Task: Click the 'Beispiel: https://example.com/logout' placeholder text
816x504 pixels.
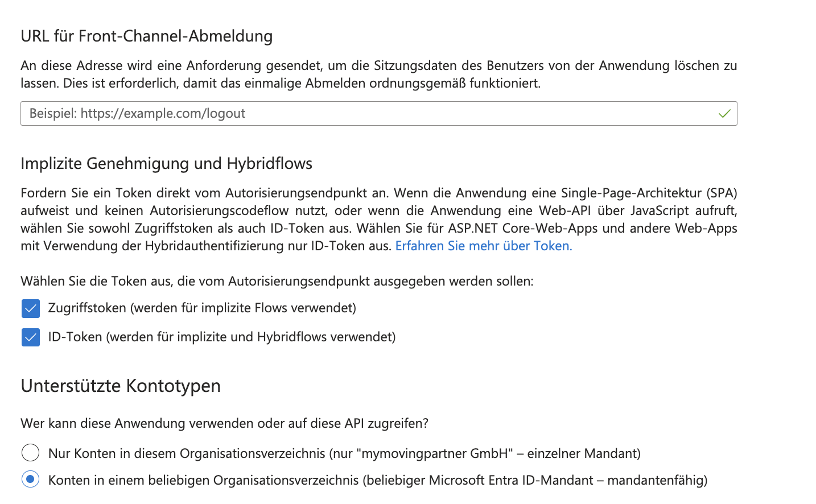Action: click(x=137, y=114)
